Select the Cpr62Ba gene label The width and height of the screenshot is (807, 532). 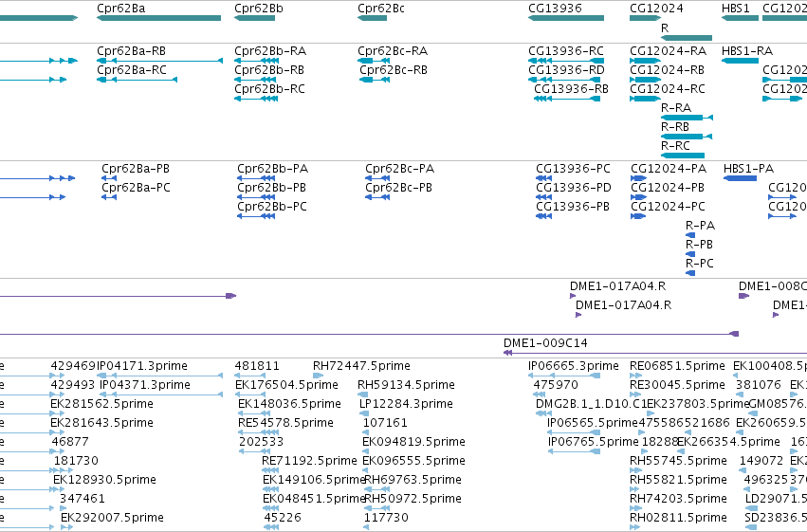click(121, 9)
